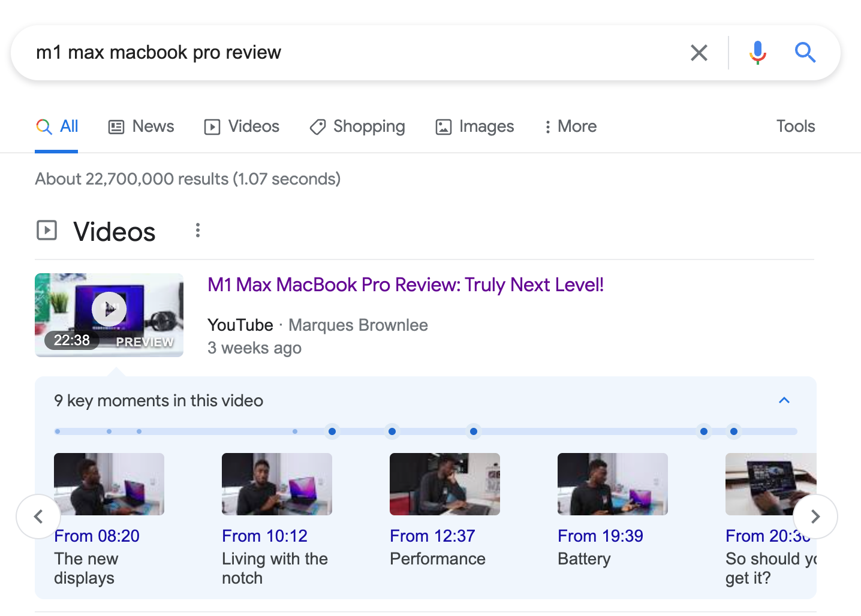Open 'M1 Max MacBook Pro Review: Truly Next Level!' link
The image size is (861, 616).
(405, 285)
